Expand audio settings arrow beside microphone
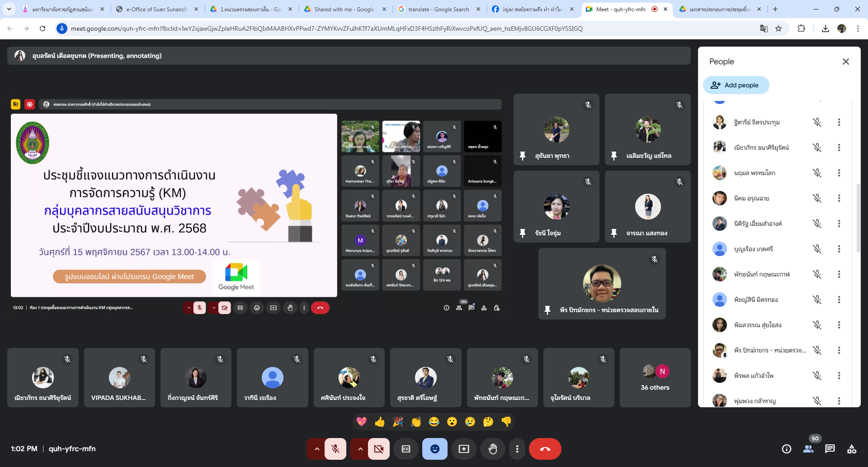The height and width of the screenshot is (467, 868). 317,449
